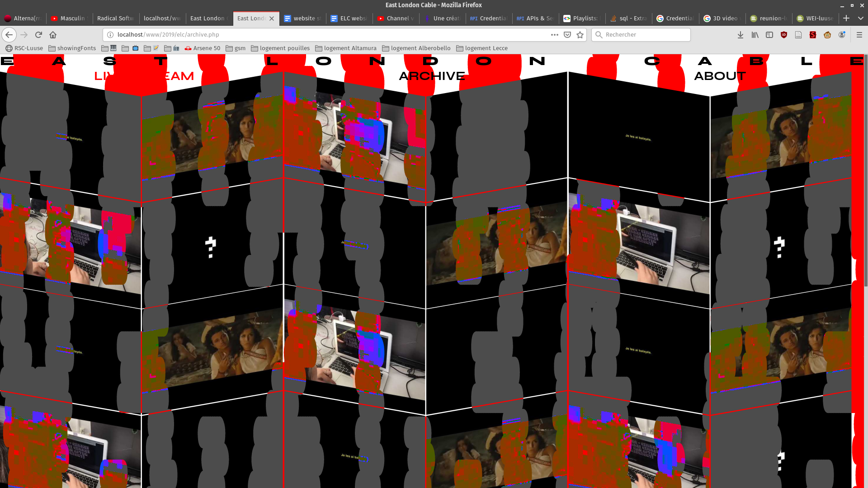The height and width of the screenshot is (488, 868).
Task: Open Firefox hamburger menu
Action: tap(859, 35)
